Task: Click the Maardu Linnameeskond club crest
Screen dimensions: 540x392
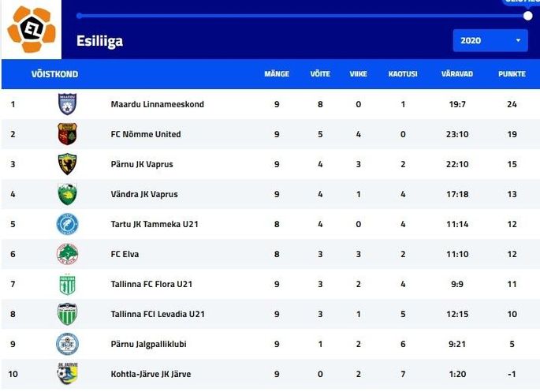Action: [x=67, y=103]
